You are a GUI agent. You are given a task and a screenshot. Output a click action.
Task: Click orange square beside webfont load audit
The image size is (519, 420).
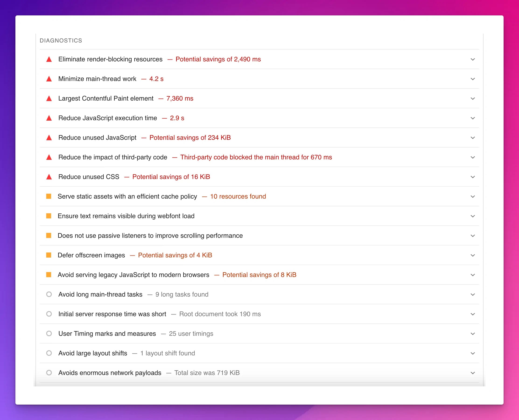coord(49,216)
